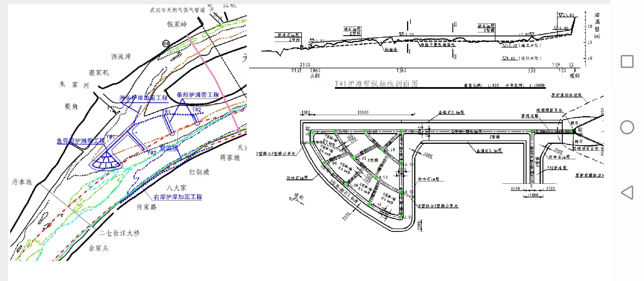Screen dimensions: 644x281
Task: Click the circled 8# marker on the map
Action: 166,44
